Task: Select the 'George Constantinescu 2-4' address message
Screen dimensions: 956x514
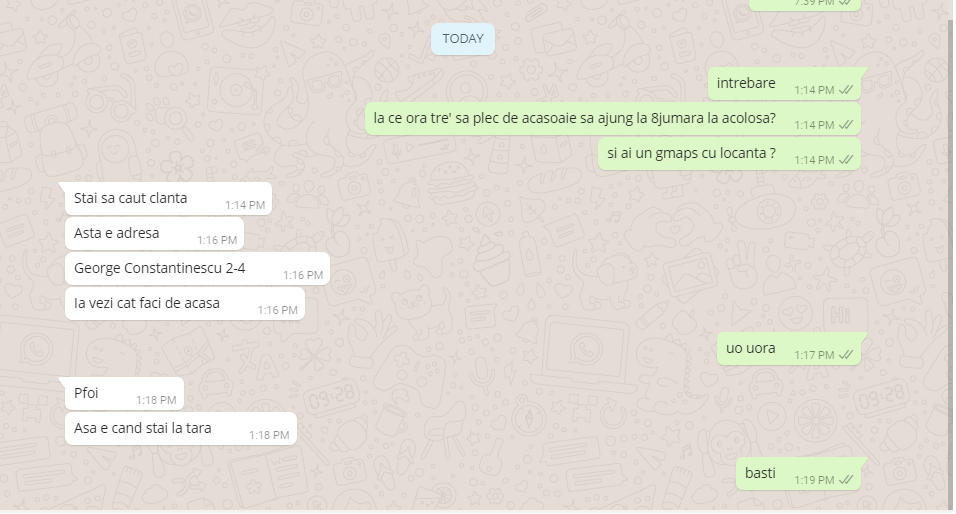Action: point(197,269)
